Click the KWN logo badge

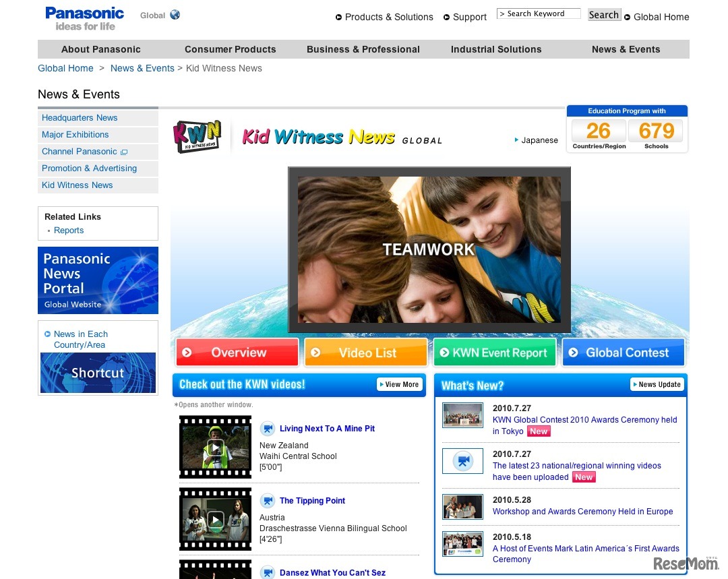pyautogui.click(x=198, y=137)
